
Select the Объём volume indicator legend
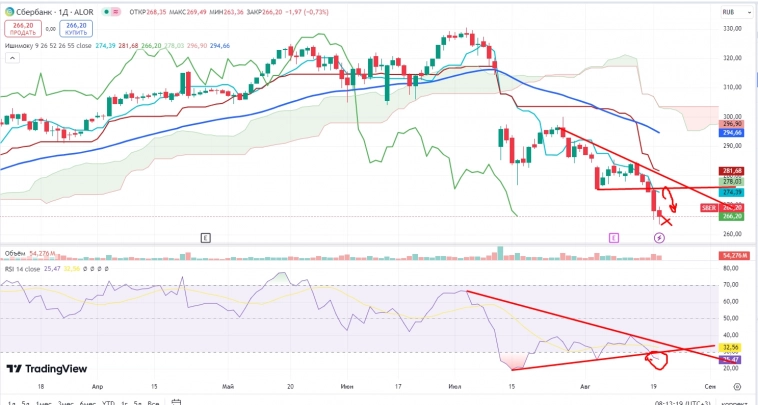coord(16,253)
